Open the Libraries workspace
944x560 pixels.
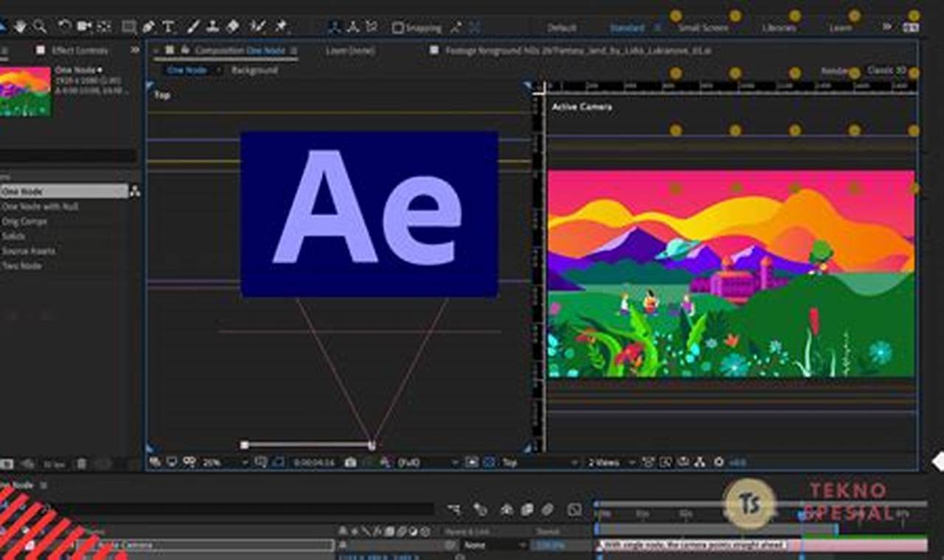tap(780, 28)
